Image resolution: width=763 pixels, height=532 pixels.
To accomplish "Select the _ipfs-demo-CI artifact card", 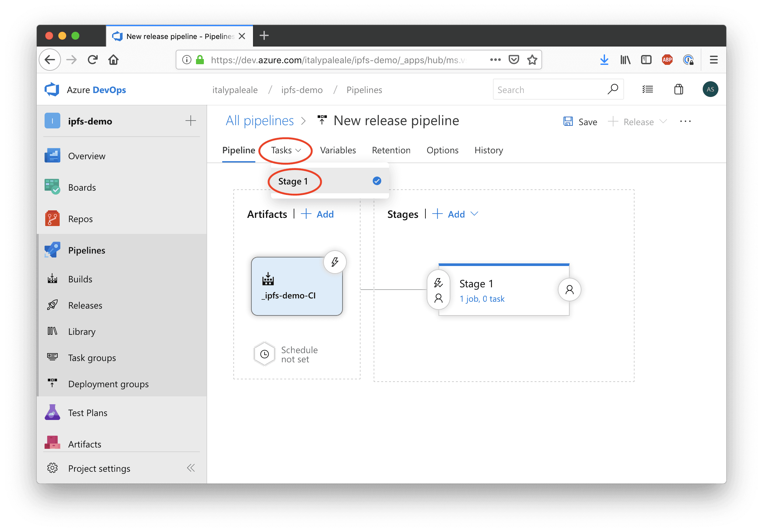I will pos(297,286).
